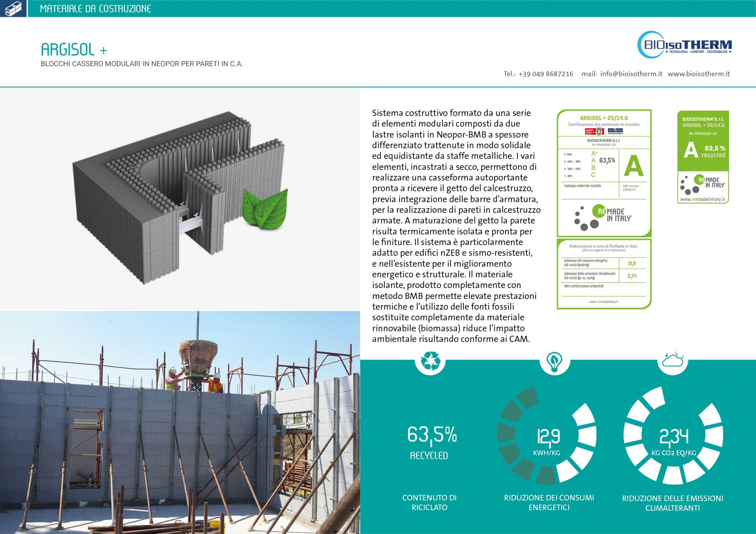Screen dimensions: 756x534
Task: Click the phone number +39 049 8687216
Action: pyautogui.click(x=546, y=74)
